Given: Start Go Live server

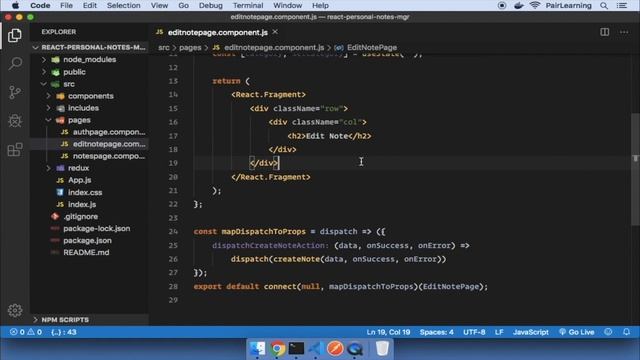Looking at the screenshot, I should (577, 332).
